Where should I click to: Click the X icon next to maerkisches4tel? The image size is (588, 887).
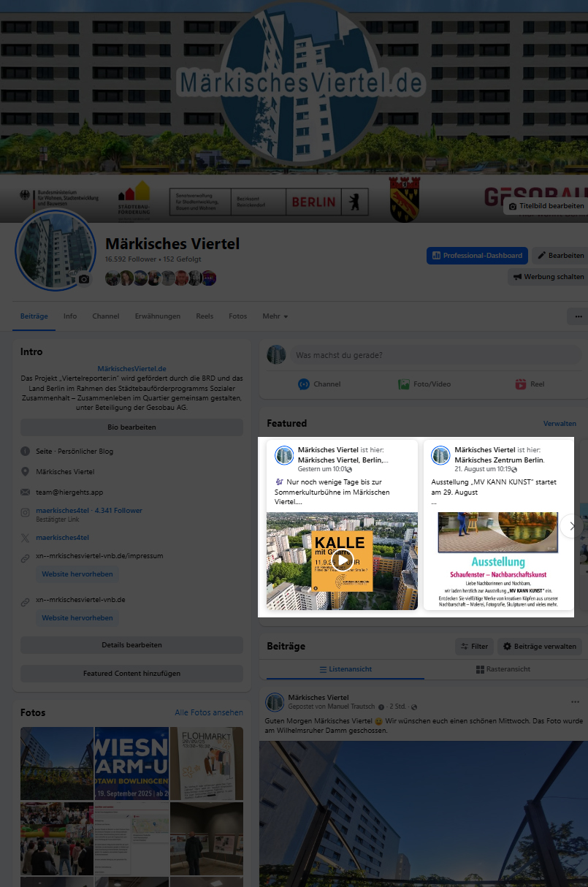pyautogui.click(x=26, y=538)
